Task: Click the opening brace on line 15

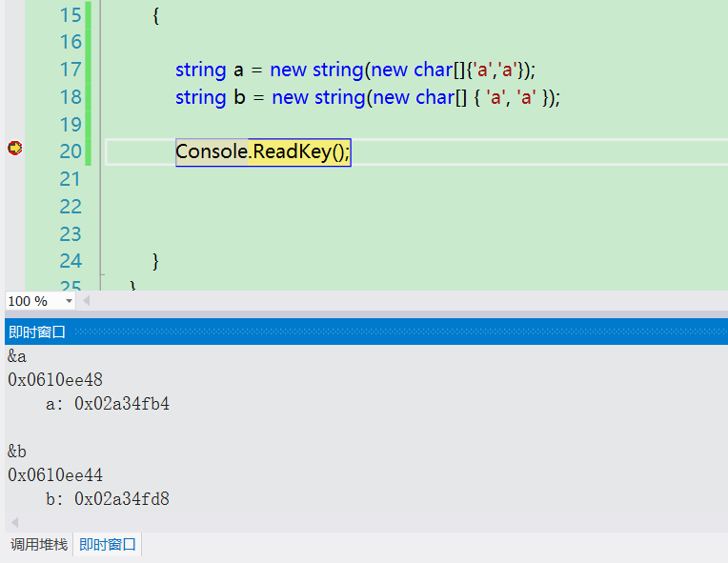Action: pos(156,16)
